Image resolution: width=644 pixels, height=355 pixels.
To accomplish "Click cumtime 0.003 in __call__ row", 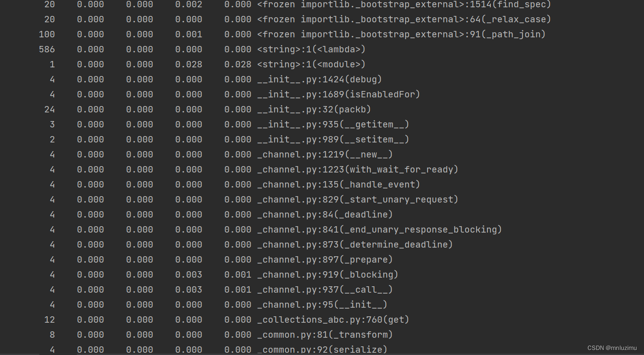I will click(189, 290).
